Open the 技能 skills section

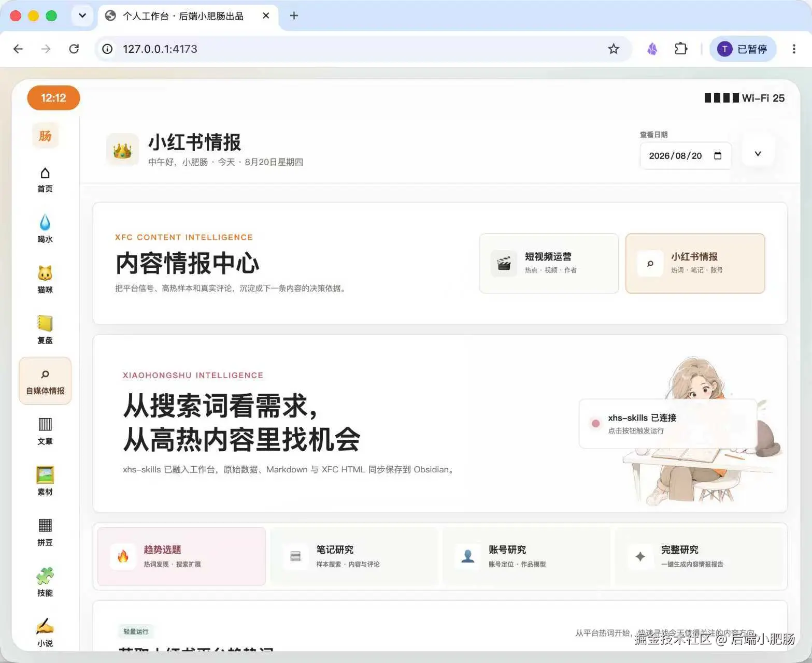[45, 583]
